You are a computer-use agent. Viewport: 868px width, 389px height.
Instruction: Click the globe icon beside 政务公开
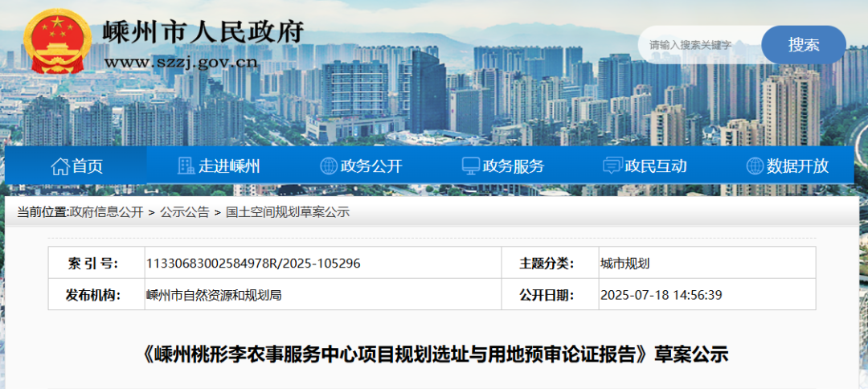329,166
